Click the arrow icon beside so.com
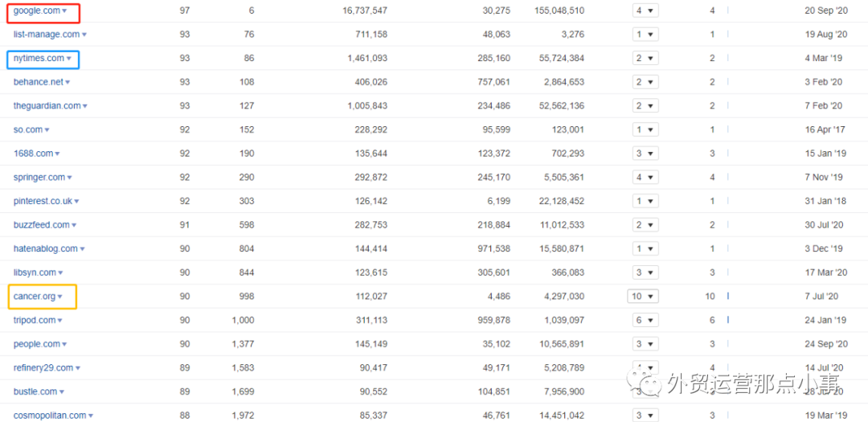868x422 pixels. (x=47, y=130)
